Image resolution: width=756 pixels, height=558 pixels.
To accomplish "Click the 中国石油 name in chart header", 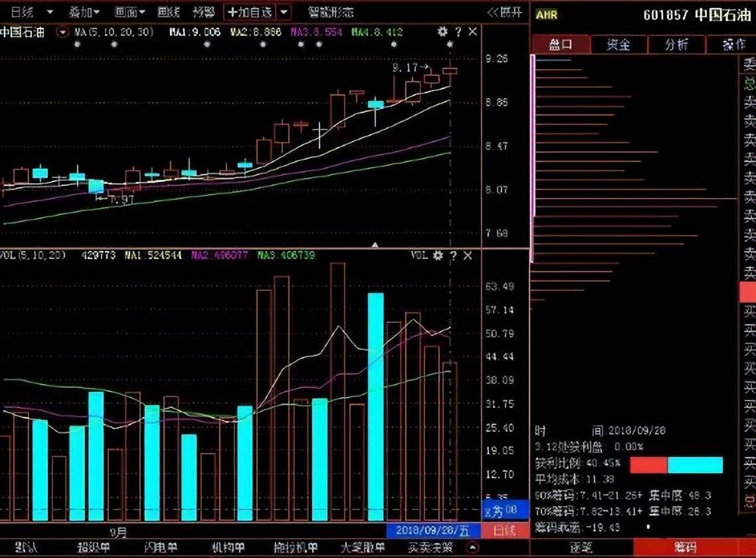I will (22, 33).
